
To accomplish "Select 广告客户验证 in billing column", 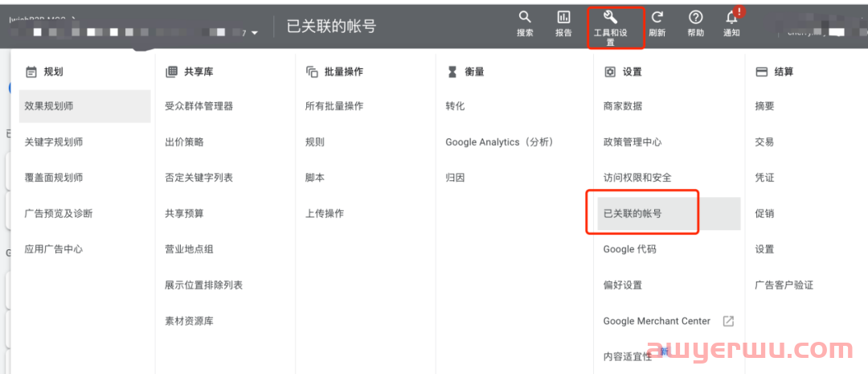I will (784, 285).
